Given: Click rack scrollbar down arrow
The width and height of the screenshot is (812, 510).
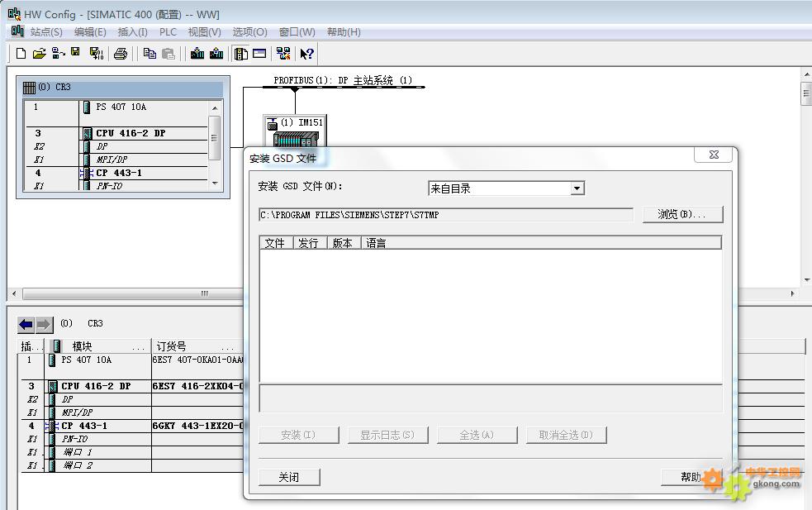Looking at the screenshot, I should (x=215, y=184).
